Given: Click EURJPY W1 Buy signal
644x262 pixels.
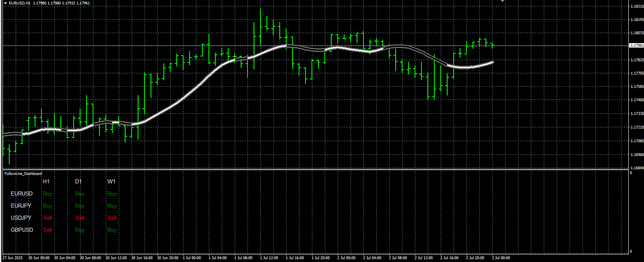Looking at the screenshot, I should 112,206.
